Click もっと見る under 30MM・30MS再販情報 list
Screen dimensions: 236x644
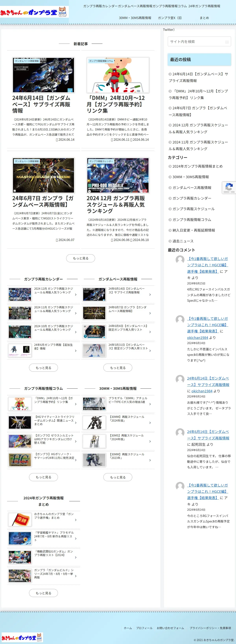point(118,477)
